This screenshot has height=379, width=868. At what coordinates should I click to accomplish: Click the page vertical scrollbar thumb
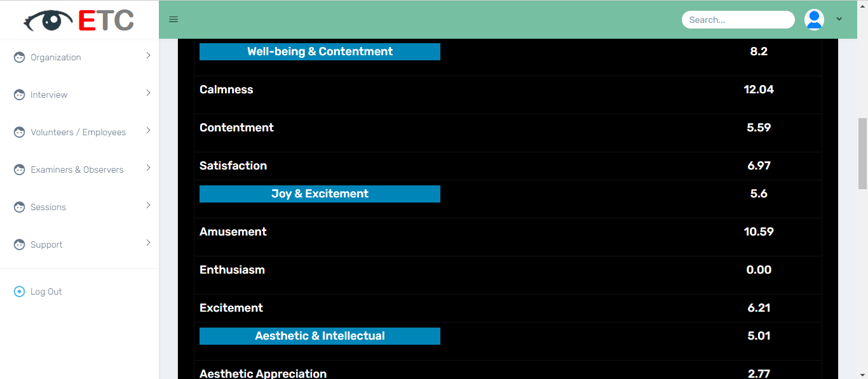pos(862,153)
